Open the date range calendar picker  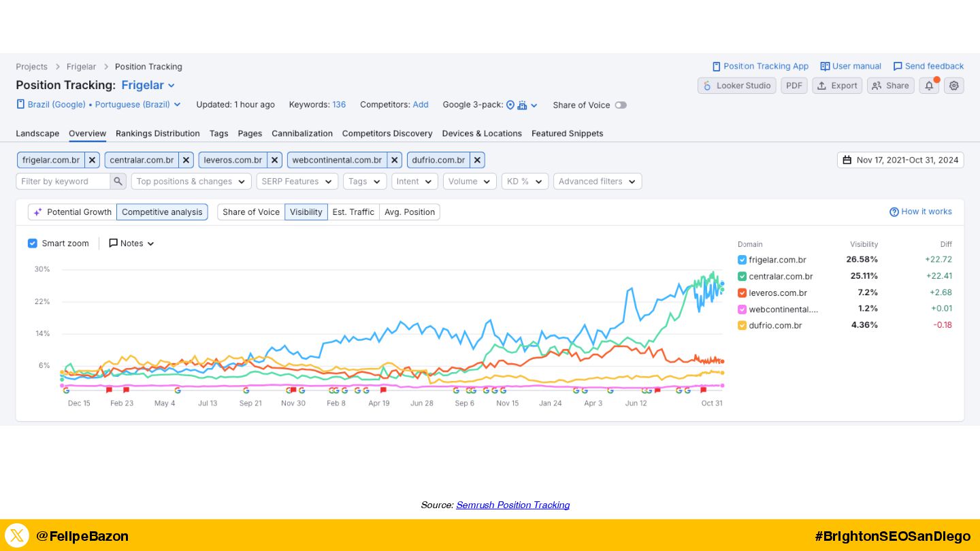(900, 161)
